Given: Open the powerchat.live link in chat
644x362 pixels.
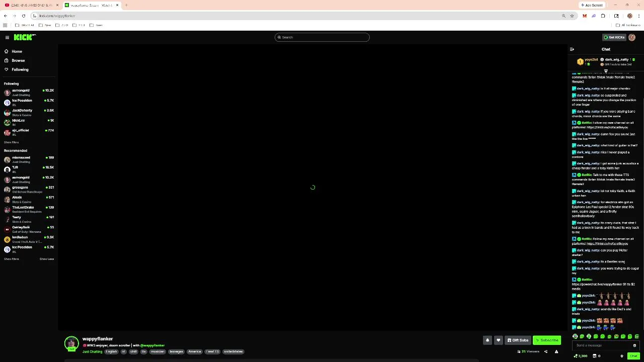Looking at the screenshot, I should (x=597, y=284).
